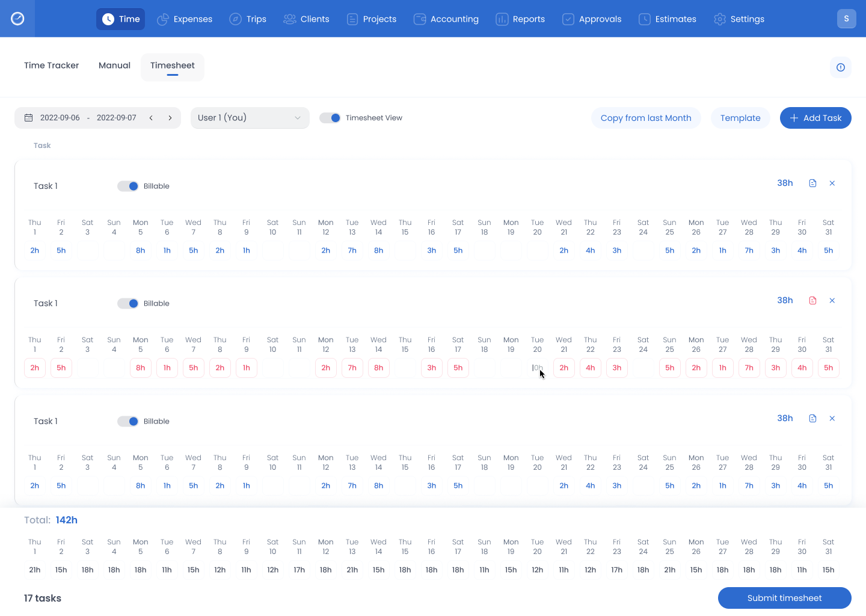This screenshot has width=866, height=616.
Task: Switch to the Manual tab
Action: pos(114,66)
